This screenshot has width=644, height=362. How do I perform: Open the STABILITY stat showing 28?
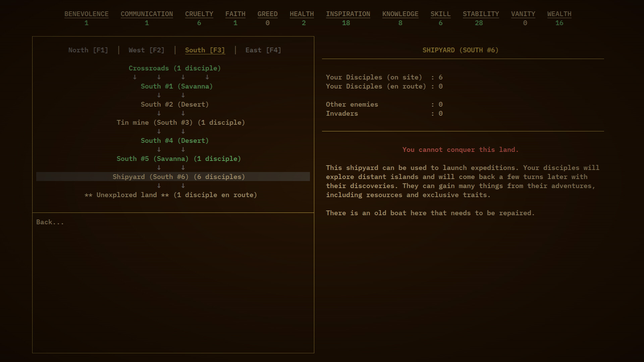481,14
